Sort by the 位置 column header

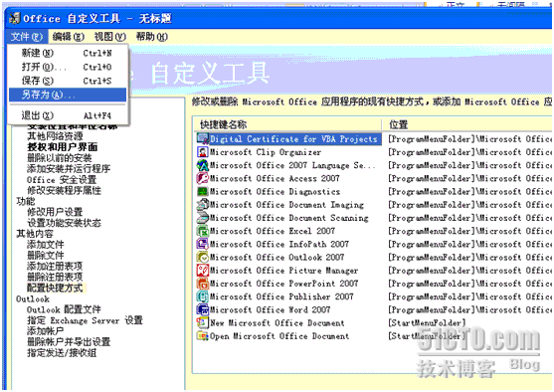tap(467, 124)
